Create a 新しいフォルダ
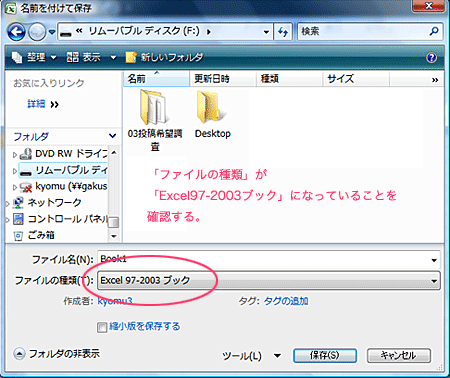 point(164,57)
